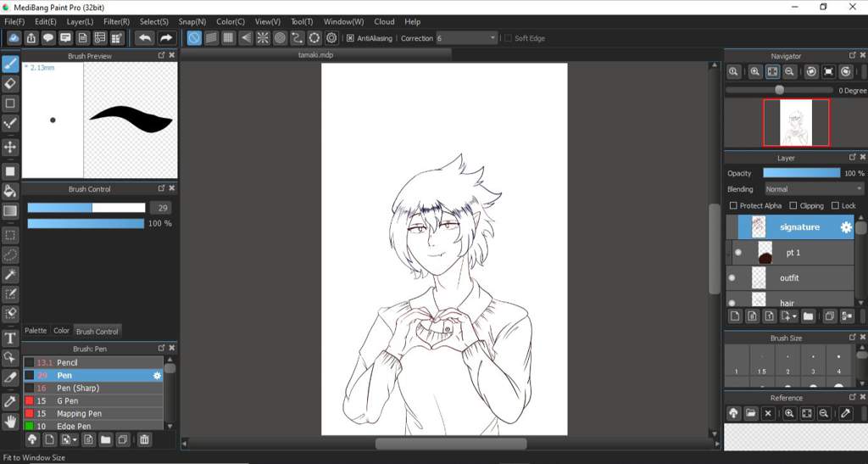The height and width of the screenshot is (464, 868).
Task: Undock the Brush Preview panel
Action: tap(162, 55)
